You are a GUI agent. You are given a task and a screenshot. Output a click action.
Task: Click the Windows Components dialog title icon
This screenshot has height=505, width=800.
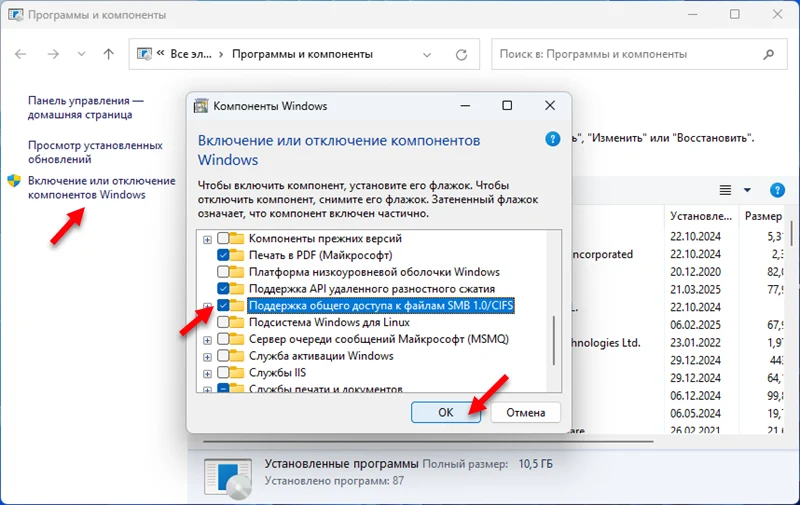[x=201, y=106]
